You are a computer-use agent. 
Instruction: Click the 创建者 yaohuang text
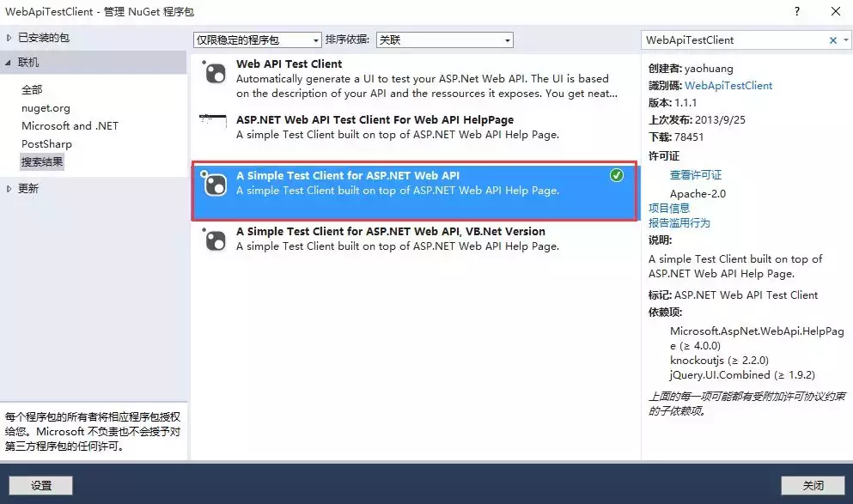[691, 69]
